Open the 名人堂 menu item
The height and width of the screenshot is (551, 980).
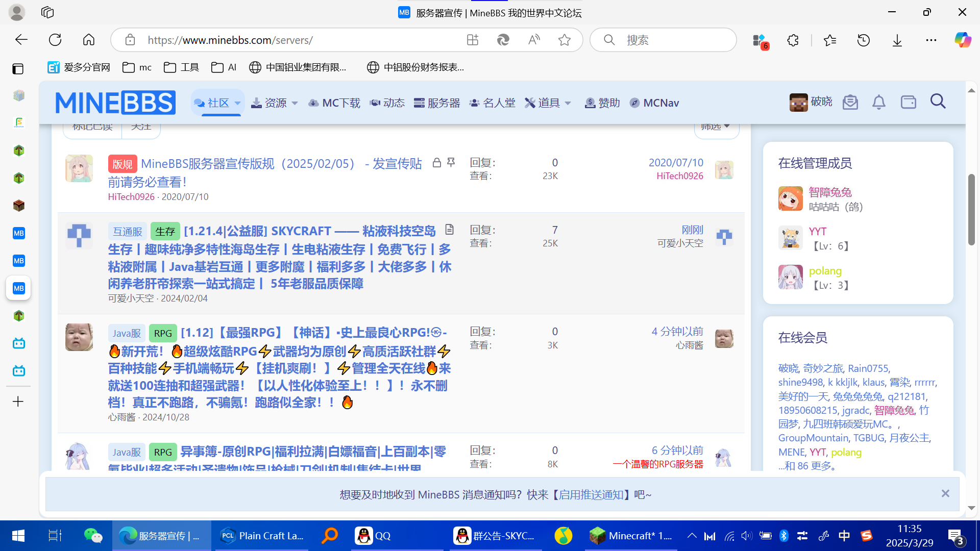click(493, 103)
